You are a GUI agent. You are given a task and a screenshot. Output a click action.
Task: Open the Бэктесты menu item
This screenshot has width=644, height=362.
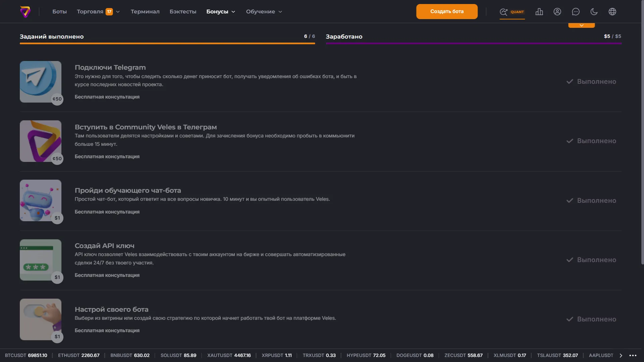pyautogui.click(x=183, y=12)
